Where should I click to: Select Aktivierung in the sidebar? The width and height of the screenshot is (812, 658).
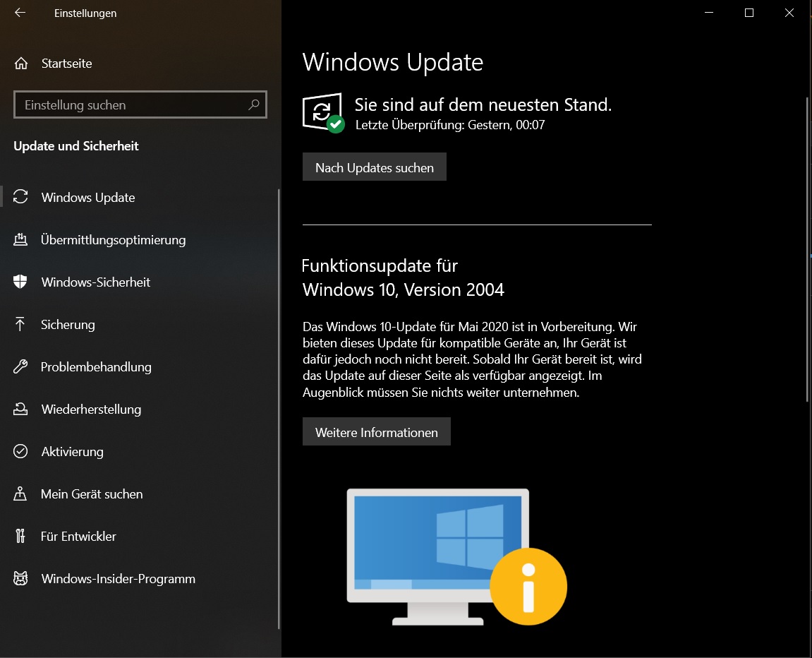click(73, 452)
